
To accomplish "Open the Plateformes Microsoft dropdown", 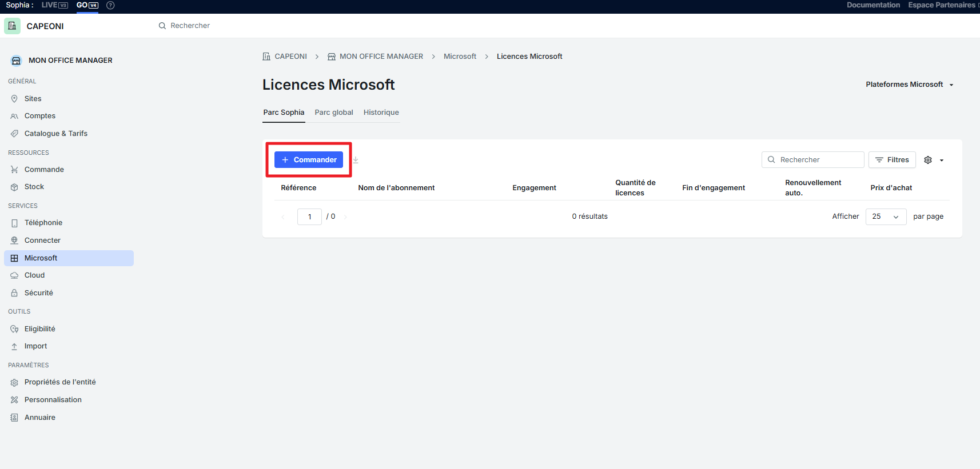I will [910, 85].
